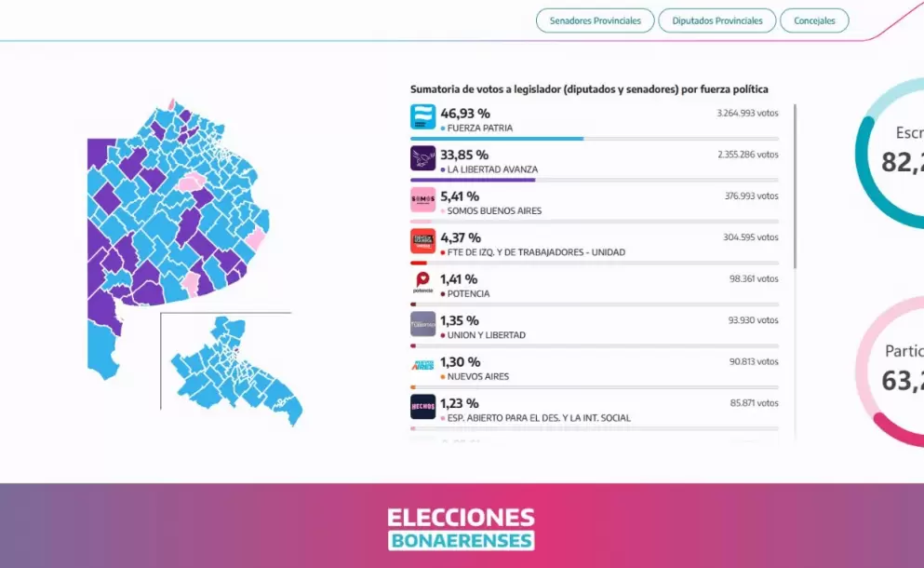This screenshot has height=568, width=924.
Task: Click the Elecciones Bonaerenses footer logo
Action: click(x=462, y=528)
